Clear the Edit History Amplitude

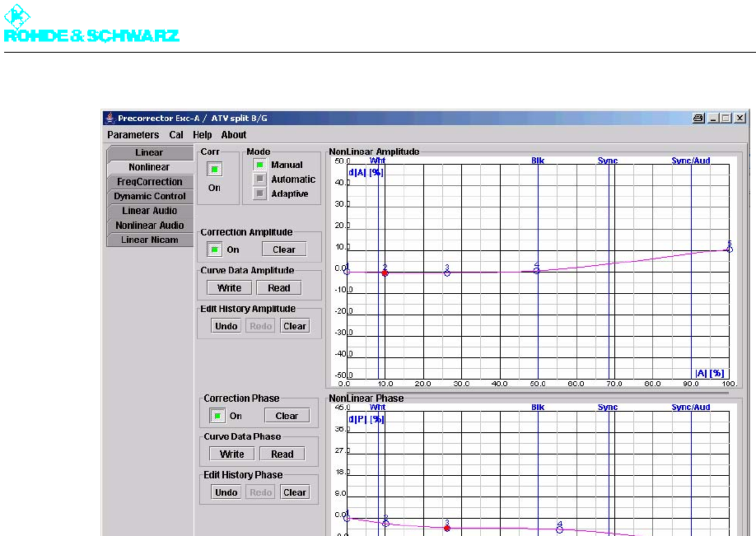click(x=295, y=326)
